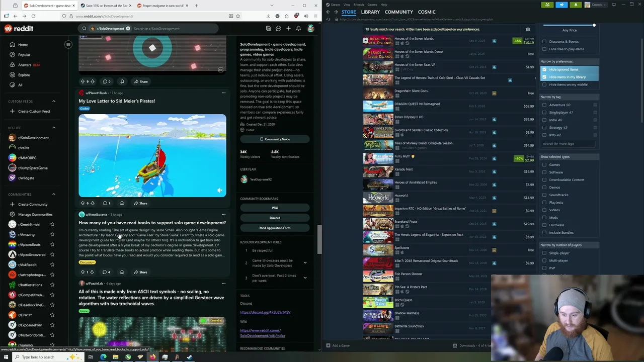This screenshot has width=644, height=362.
Task: Open the Reddit user avatar menu
Action: point(311,29)
